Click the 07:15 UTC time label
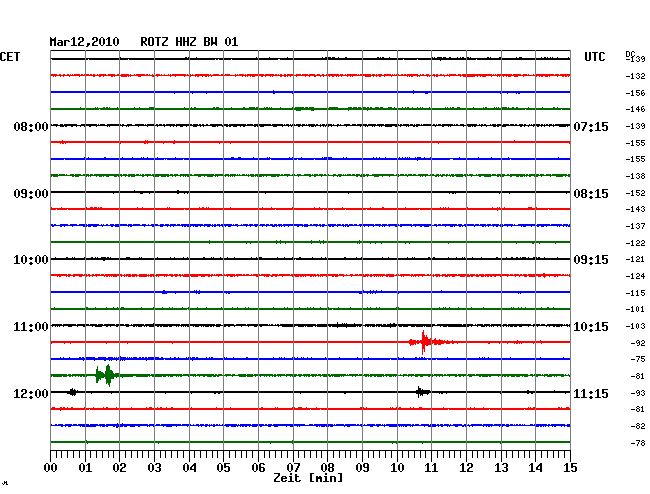Screen dimensions: 650x494 591,126
